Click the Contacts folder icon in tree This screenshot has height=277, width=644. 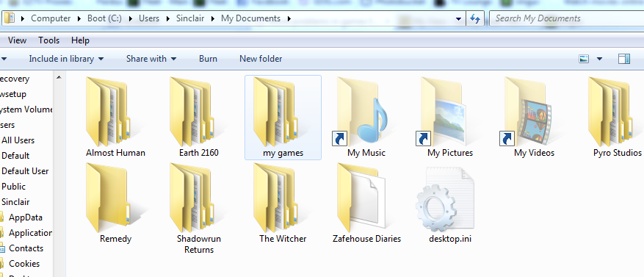[2, 248]
